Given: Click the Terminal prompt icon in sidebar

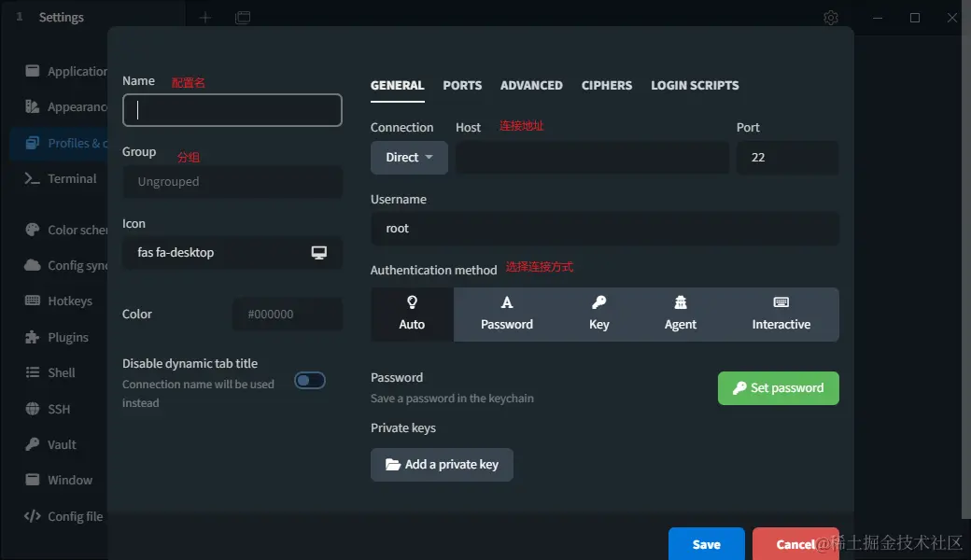Looking at the screenshot, I should coord(32,178).
